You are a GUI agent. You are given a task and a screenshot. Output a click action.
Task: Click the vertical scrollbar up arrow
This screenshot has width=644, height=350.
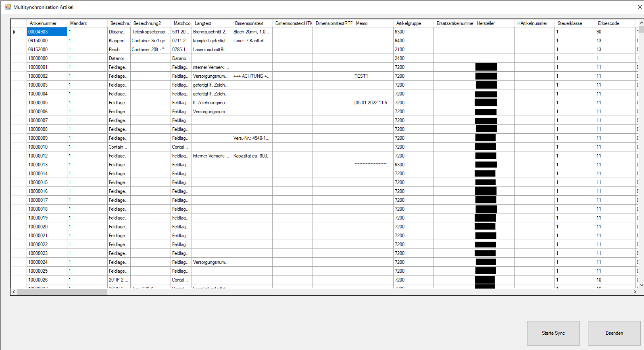tap(641, 23)
